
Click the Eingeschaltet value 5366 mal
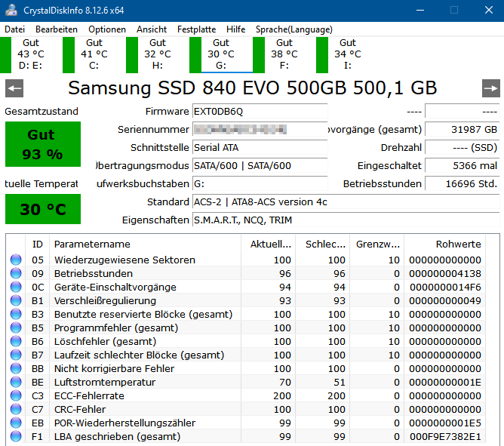click(x=463, y=165)
